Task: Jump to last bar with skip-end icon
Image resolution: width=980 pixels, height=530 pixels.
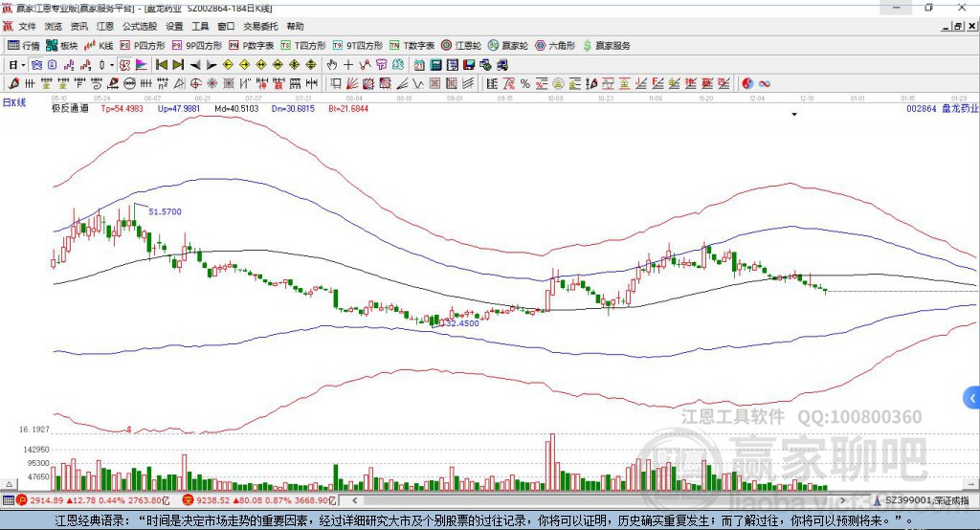Action: 178,65
